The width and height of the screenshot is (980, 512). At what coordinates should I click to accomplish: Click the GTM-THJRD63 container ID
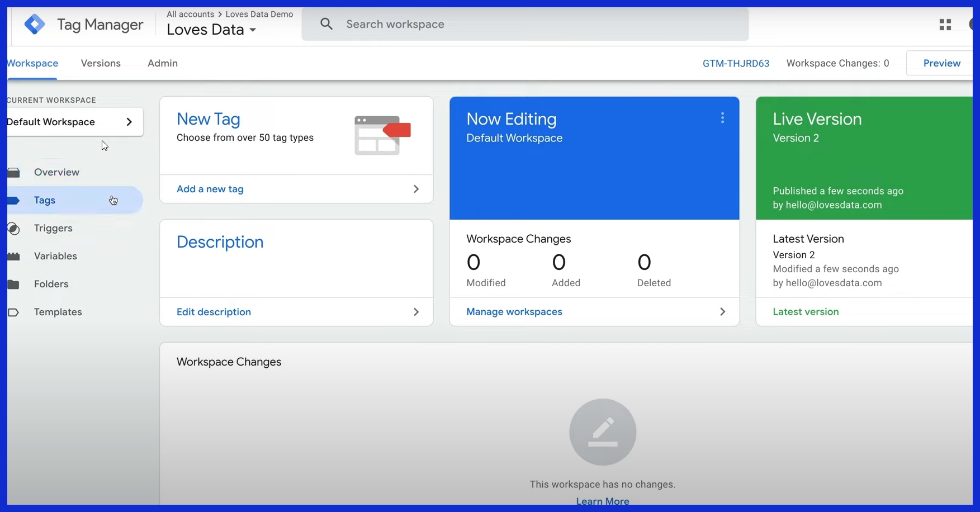pyautogui.click(x=736, y=63)
